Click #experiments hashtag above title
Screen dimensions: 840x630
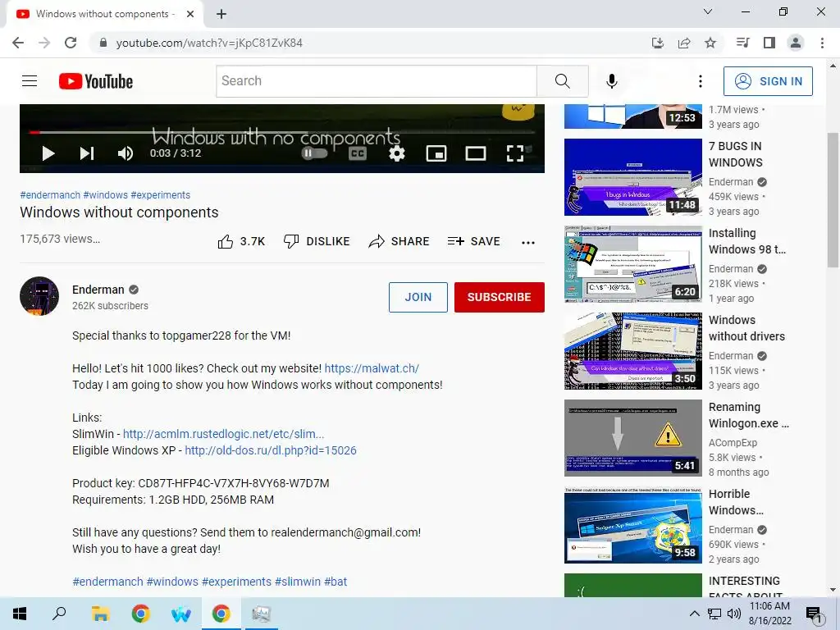[160, 195]
